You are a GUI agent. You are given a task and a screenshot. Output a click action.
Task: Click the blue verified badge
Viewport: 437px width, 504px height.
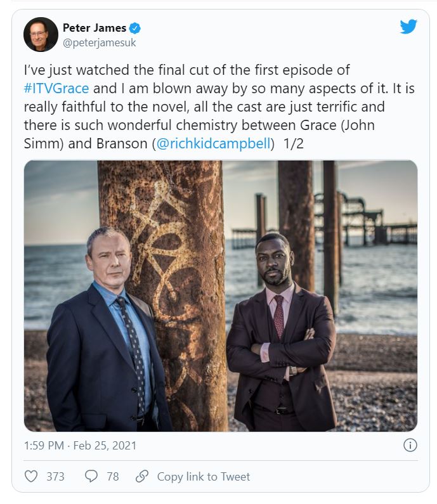pos(134,29)
